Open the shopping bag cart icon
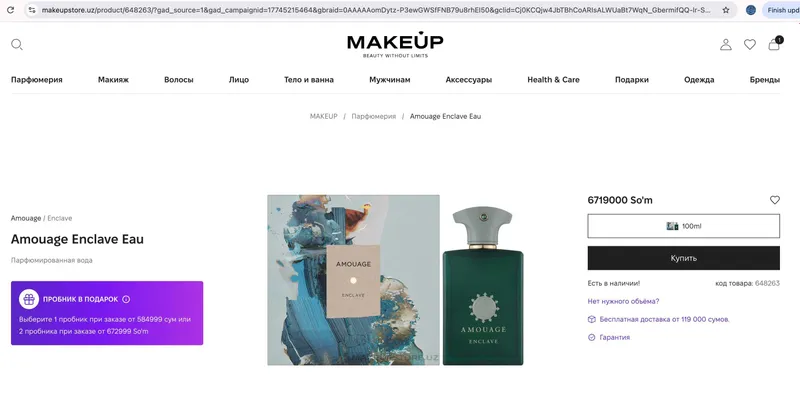The image size is (800, 417). click(774, 44)
